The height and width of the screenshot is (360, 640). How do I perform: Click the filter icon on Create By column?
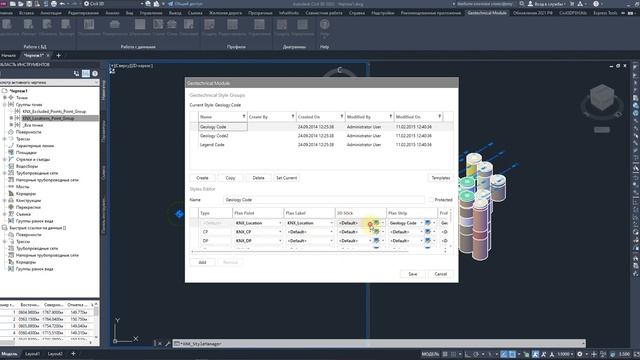pos(293,117)
